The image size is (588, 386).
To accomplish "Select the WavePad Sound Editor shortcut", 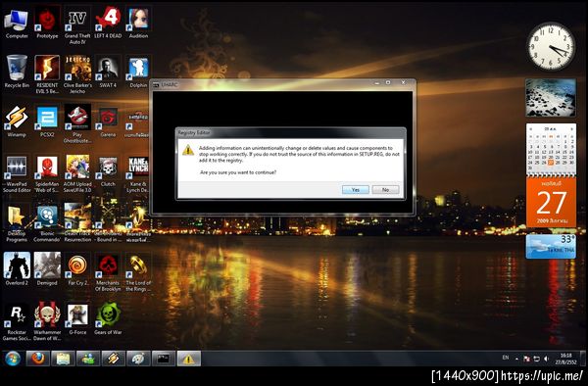I will (x=17, y=173).
